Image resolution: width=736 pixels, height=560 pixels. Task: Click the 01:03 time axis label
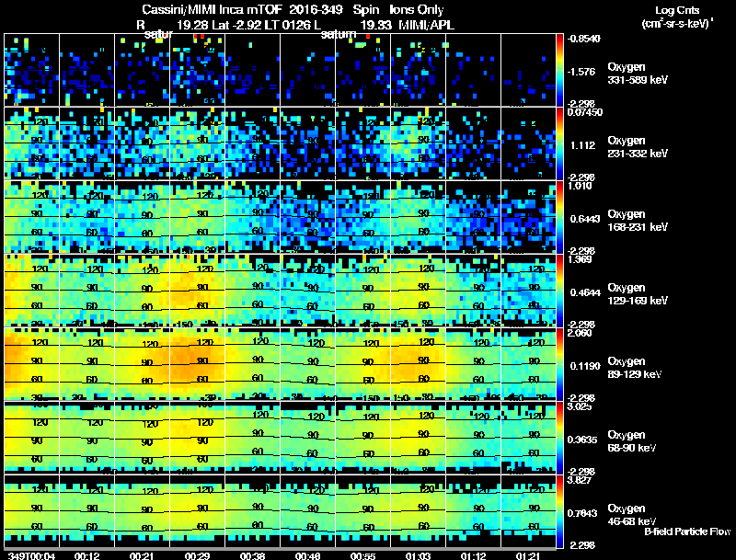click(418, 556)
